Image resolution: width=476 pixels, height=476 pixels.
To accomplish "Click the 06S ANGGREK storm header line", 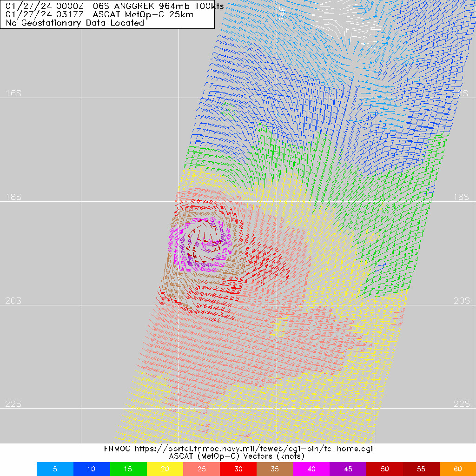I will [x=114, y=6].
